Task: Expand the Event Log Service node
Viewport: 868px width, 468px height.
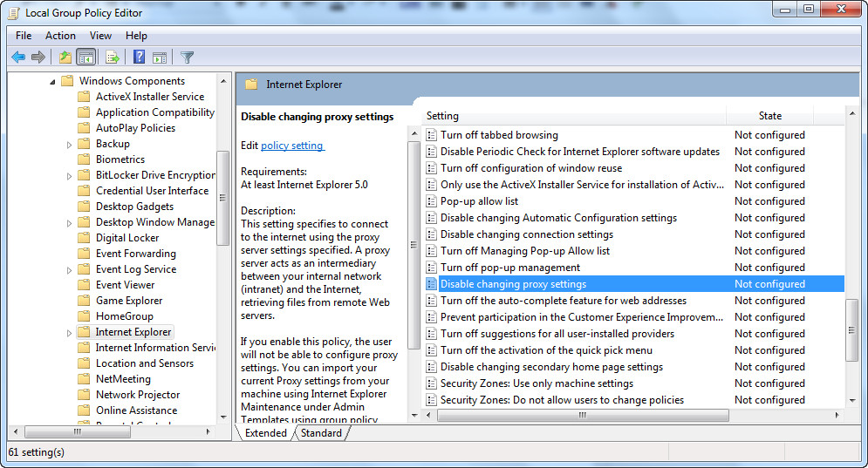Action: [69, 270]
